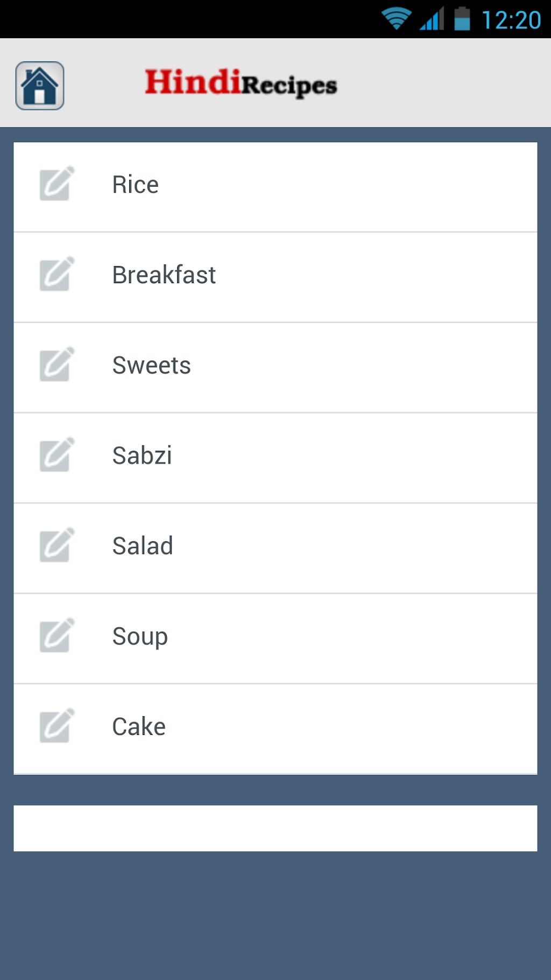Tap the pencil icon next to Sabzi
The height and width of the screenshot is (980, 551).
point(56,456)
